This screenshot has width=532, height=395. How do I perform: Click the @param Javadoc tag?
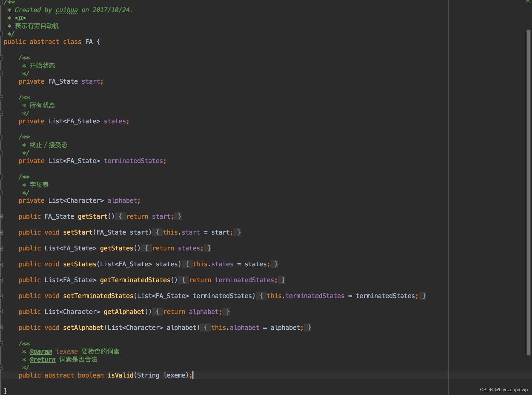point(40,352)
